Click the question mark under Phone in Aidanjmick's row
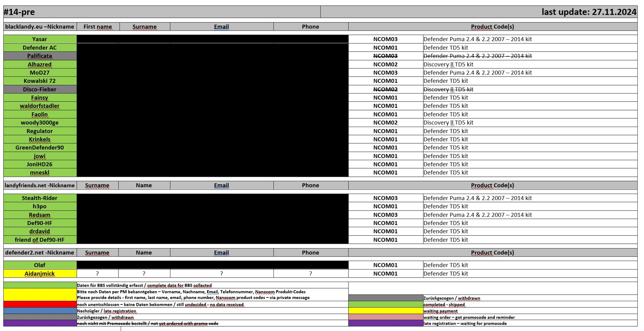The image size is (644, 331). pyautogui.click(x=311, y=274)
